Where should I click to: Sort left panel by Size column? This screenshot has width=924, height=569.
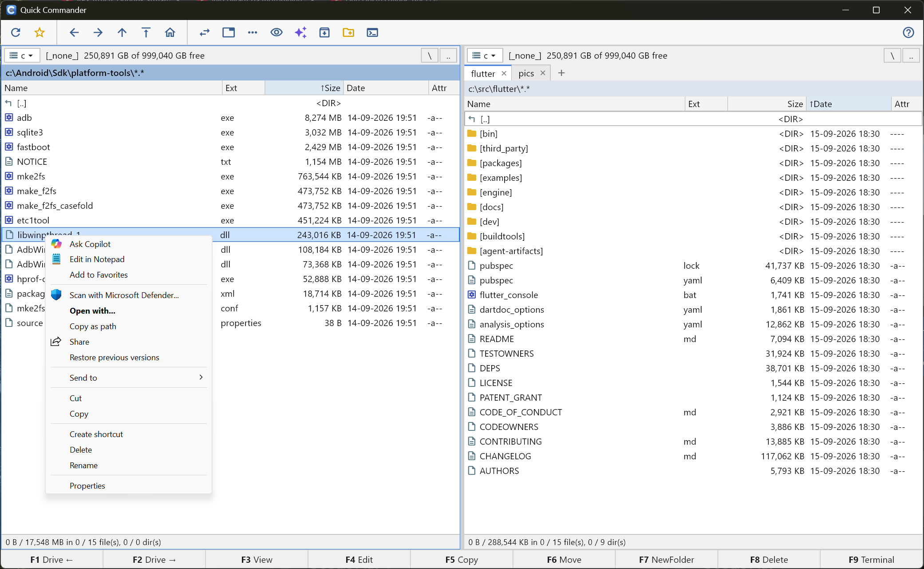coord(304,88)
